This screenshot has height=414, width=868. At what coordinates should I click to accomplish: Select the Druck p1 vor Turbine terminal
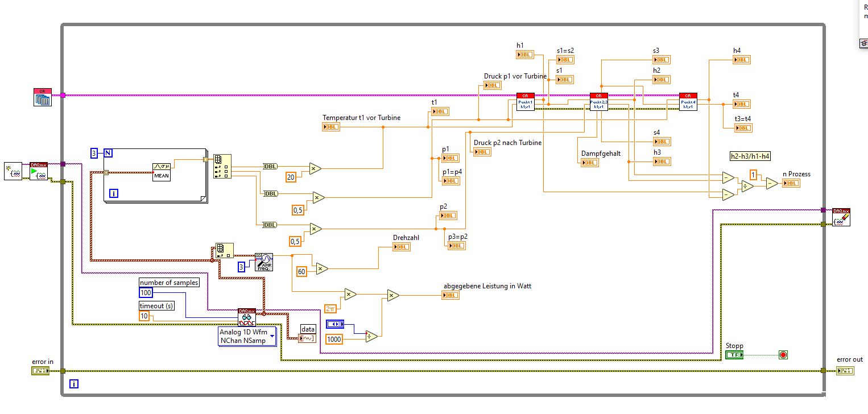click(493, 85)
